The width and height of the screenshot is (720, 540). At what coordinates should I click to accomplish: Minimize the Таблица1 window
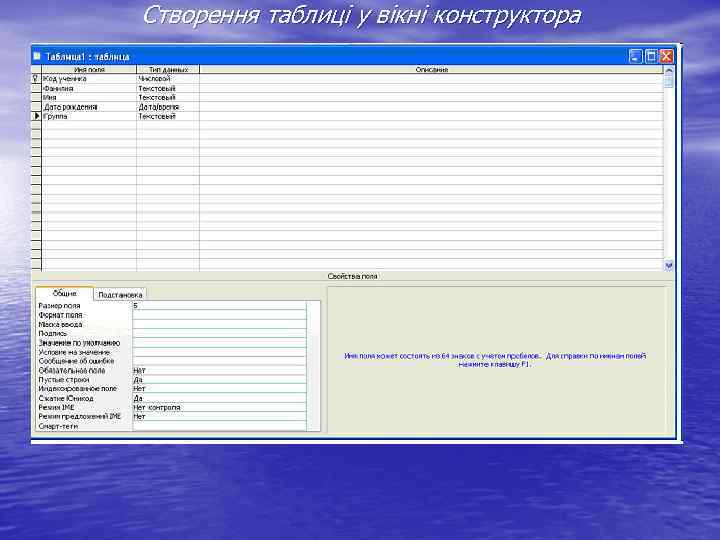pos(635,56)
